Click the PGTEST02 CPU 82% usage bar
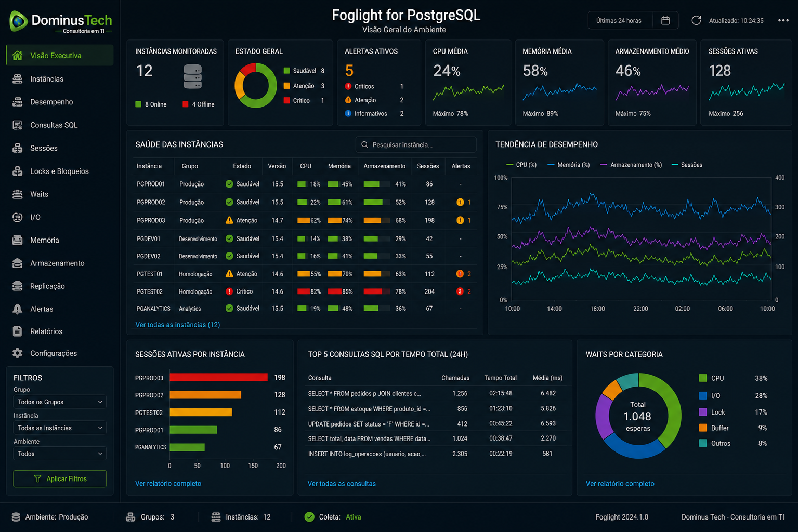The height and width of the screenshot is (532, 798). [304, 291]
